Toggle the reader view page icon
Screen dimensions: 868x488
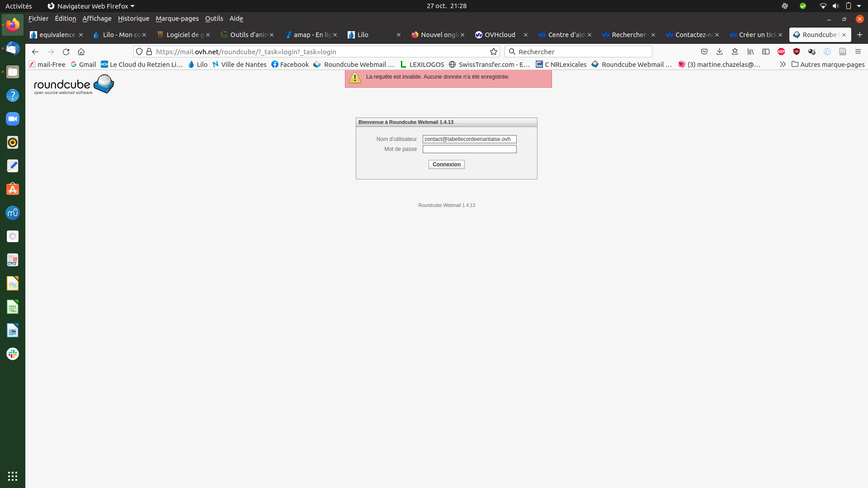pos(843,52)
